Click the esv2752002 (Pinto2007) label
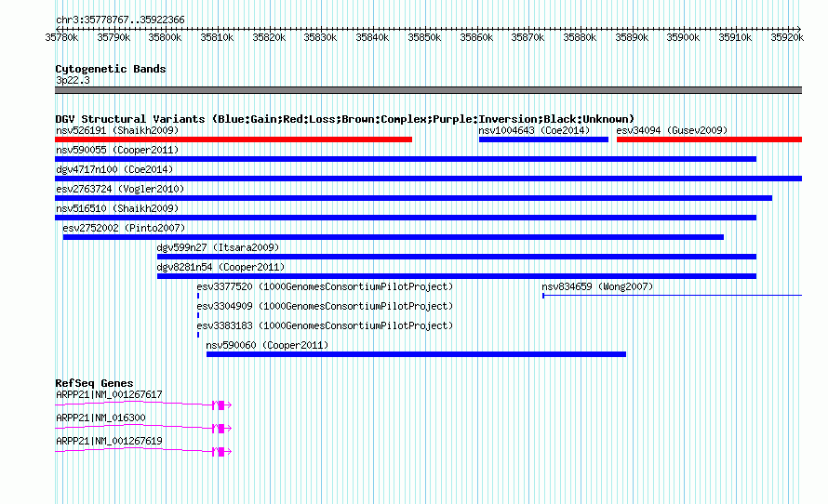Image resolution: width=828 pixels, height=504 pixels. (x=124, y=228)
